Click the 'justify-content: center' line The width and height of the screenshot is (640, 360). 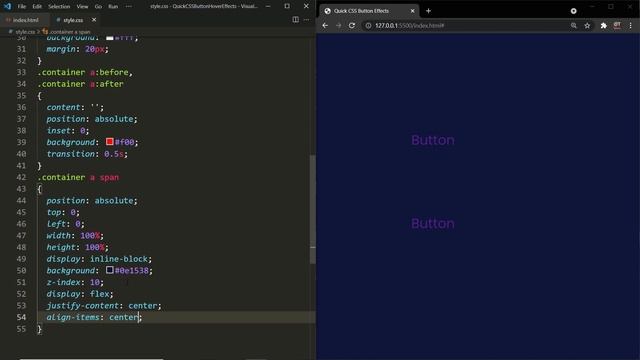[104, 305]
